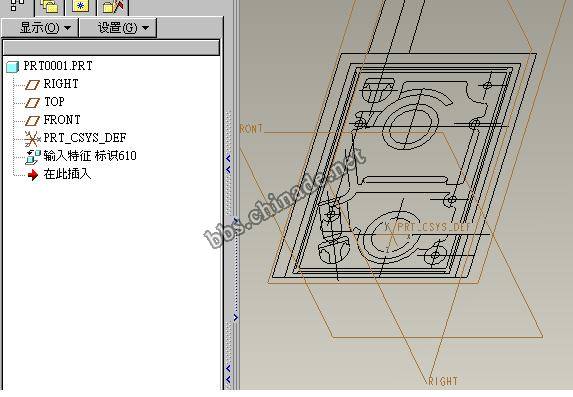Switch to the Model Tree navigator tab
Screen dimensions: 573x397
pyautogui.click(x=17, y=6)
